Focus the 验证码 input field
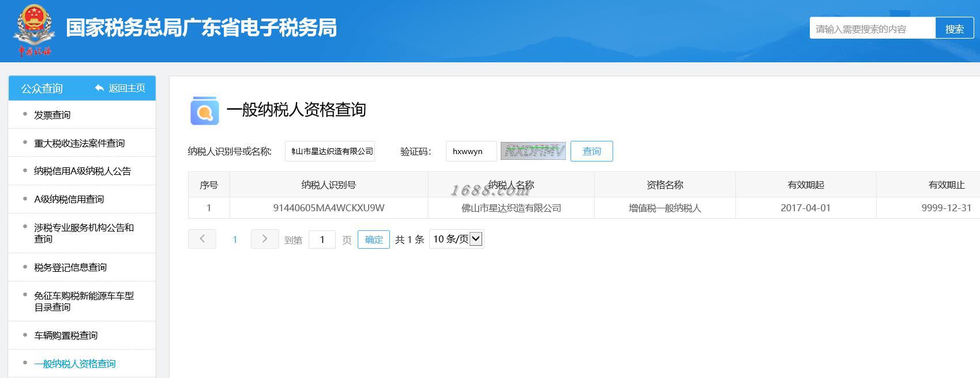Image resolution: width=980 pixels, height=378 pixels. pyautogui.click(x=471, y=151)
